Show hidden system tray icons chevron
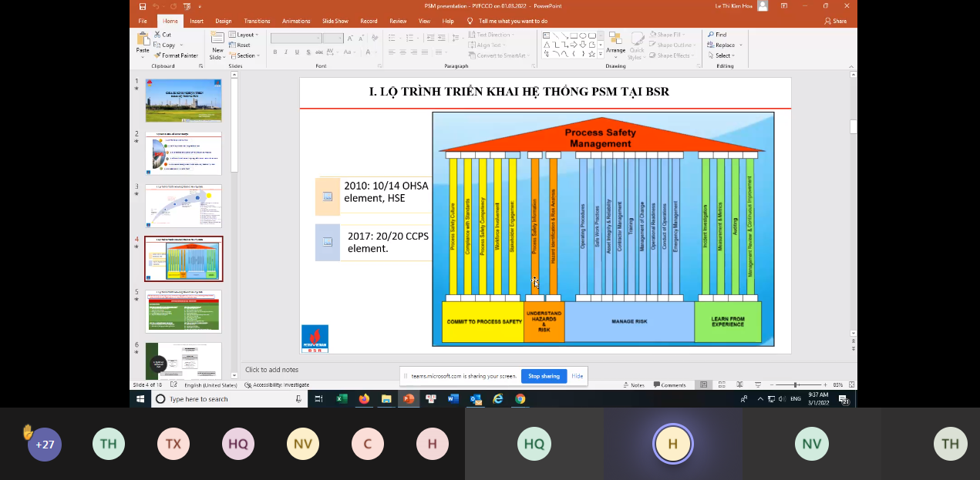Viewport: 980px width, 480px height. click(760, 398)
